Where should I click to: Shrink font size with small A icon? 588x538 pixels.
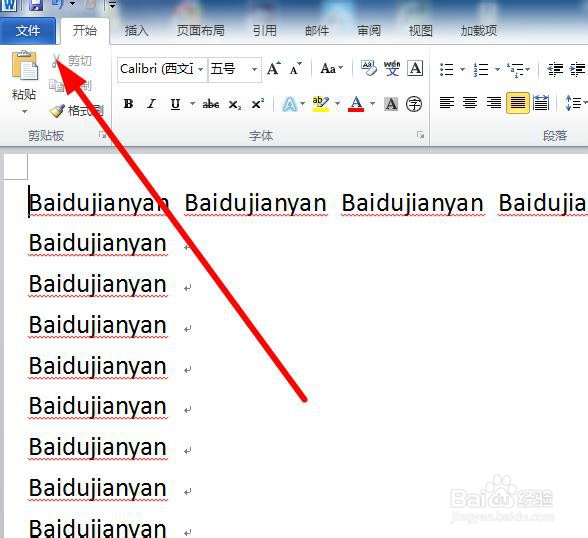296,69
